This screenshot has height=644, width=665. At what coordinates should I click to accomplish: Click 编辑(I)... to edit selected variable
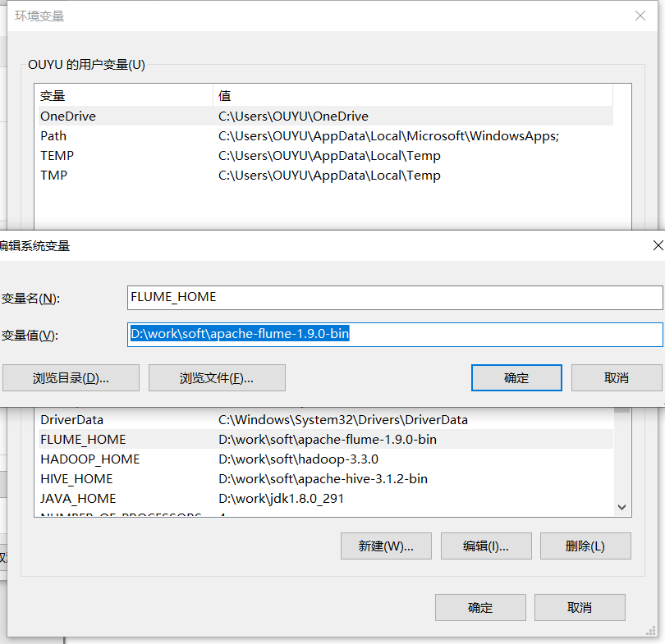coord(485,546)
